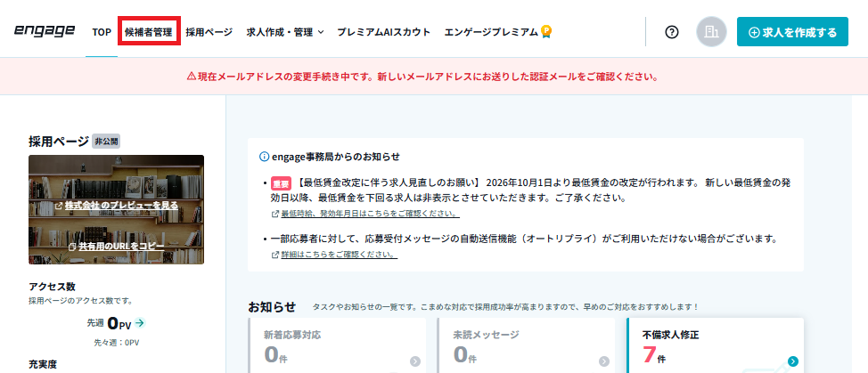Click the premium medal badge icon
Viewport: 868px width, 373px height.
pyautogui.click(x=546, y=31)
